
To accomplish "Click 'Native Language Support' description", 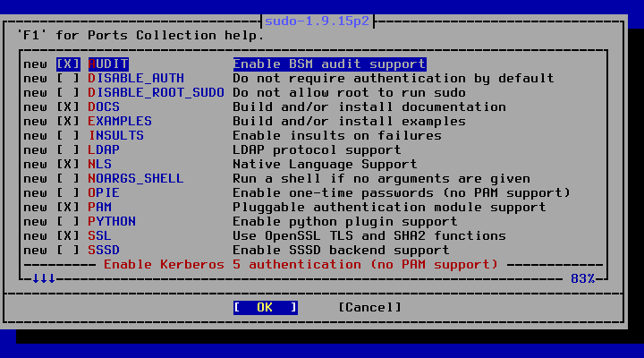I will [325, 165].
